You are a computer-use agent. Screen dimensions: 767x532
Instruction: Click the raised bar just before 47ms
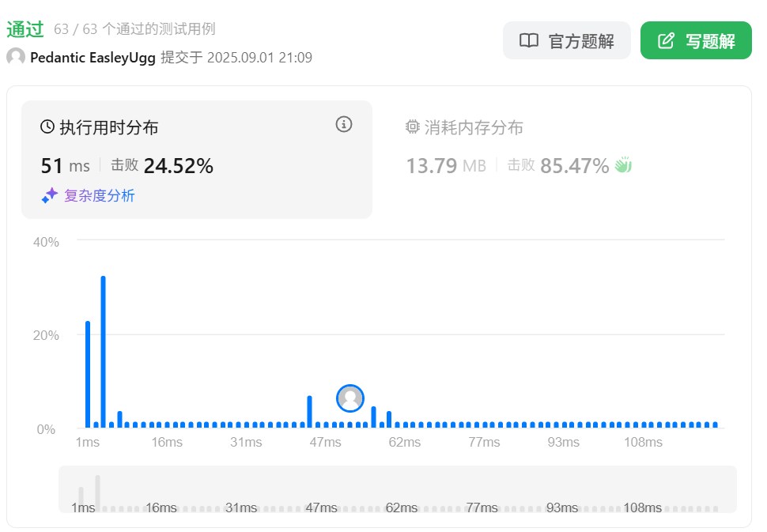tap(310, 412)
